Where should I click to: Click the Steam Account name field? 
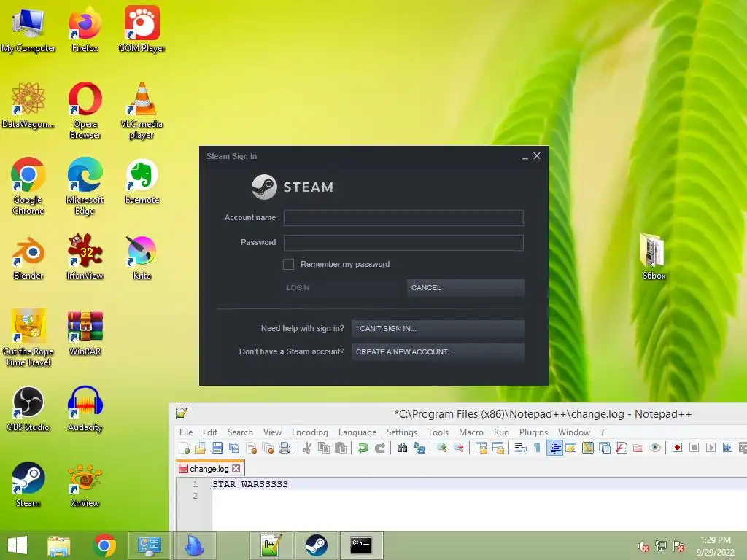click(x=403, y=218)
